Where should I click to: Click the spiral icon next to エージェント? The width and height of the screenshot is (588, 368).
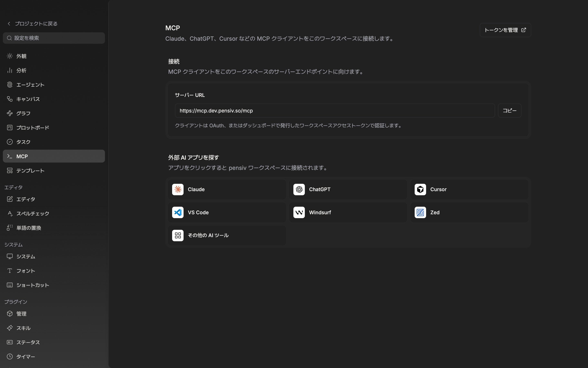coord(10,85)
